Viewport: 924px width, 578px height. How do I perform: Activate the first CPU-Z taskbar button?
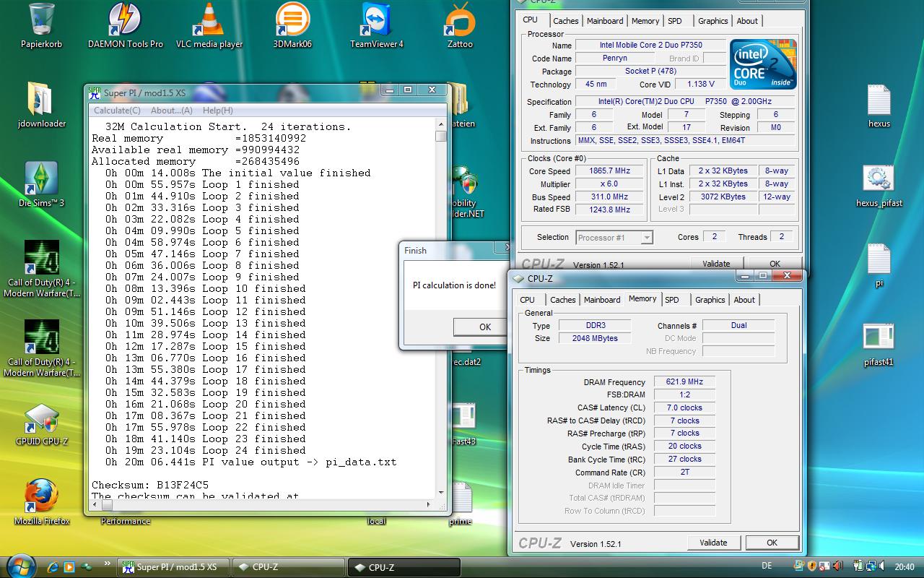(287, 567)
